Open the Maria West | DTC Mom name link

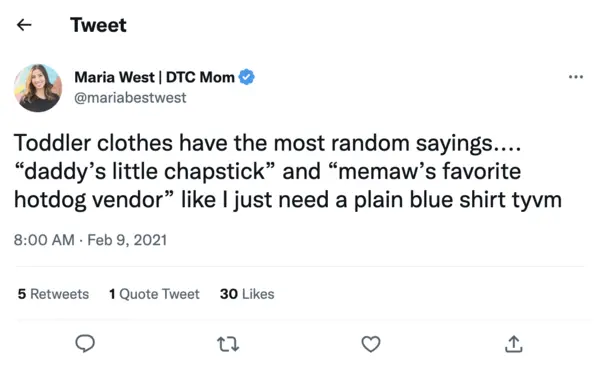154,77
